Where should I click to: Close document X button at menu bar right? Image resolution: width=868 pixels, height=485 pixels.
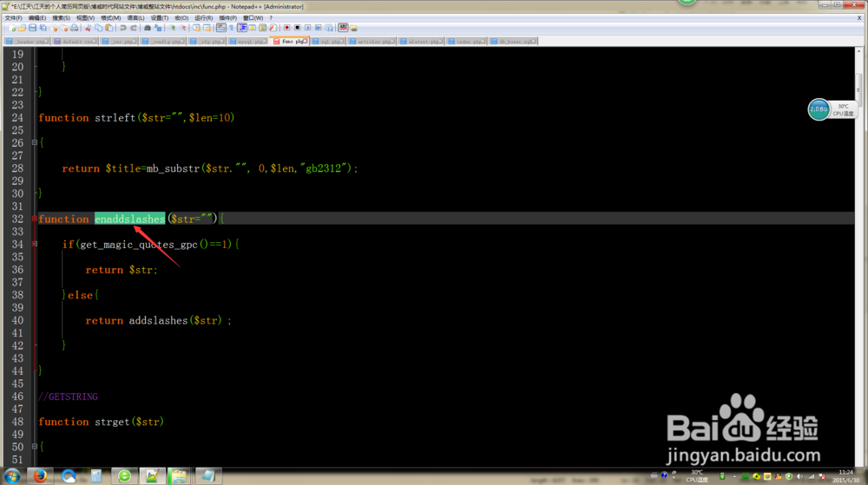pos(859,17)
